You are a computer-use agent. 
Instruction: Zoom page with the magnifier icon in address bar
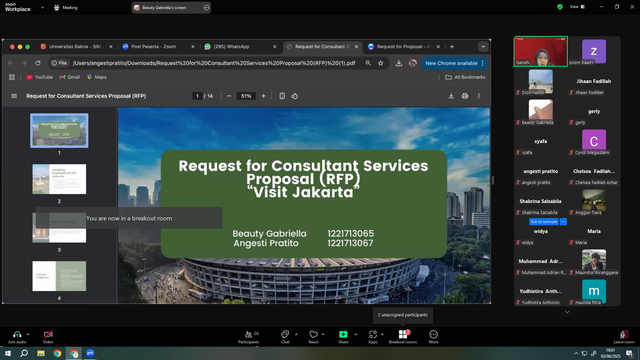point(368,63)
